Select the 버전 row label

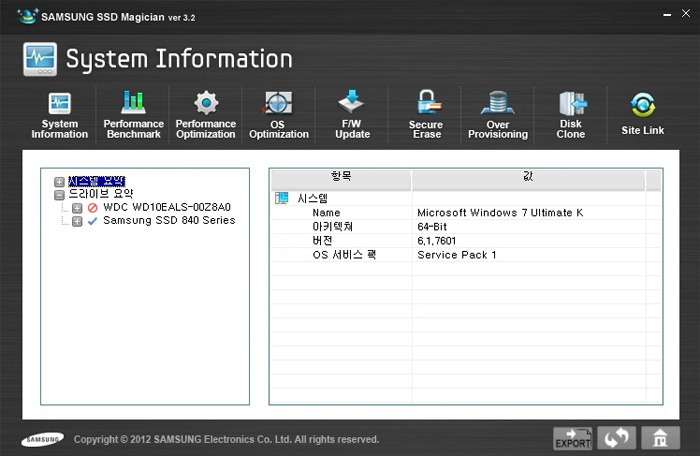pos(322,241)
